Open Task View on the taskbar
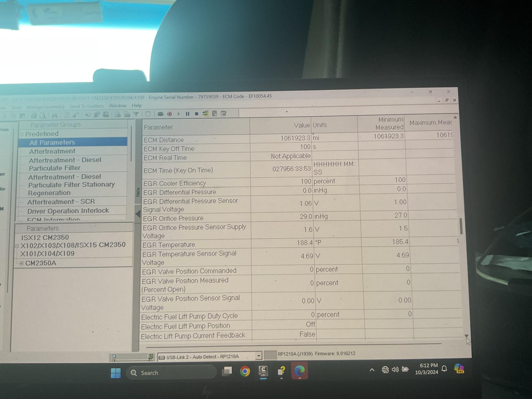Viewport: 532px width, 399px height. click(x=227, y=371)
